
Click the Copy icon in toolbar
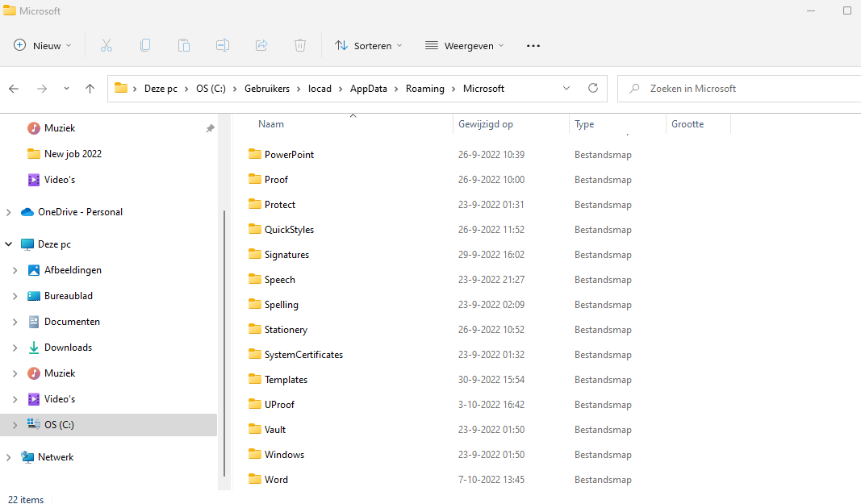(145, 46)
